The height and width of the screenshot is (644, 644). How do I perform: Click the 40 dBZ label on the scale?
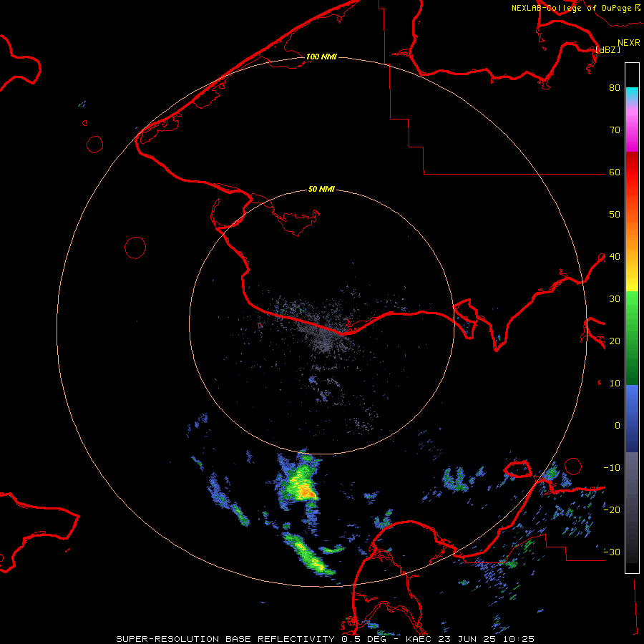click(x=615, y=257)
